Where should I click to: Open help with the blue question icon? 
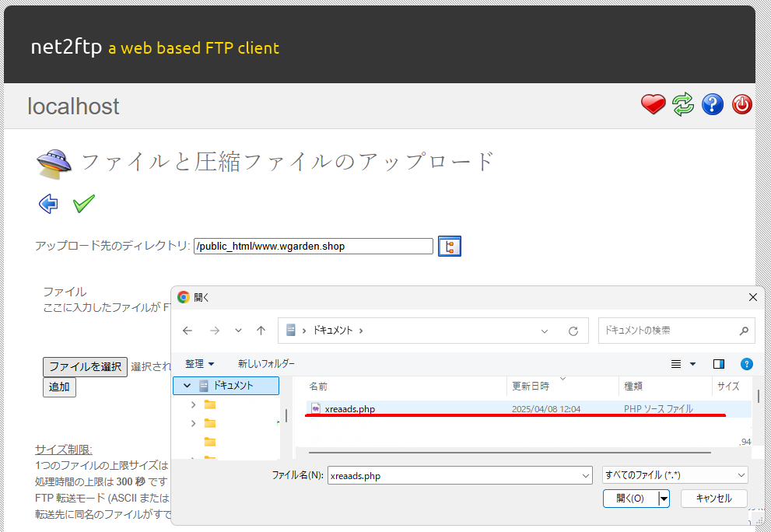coord(713,104)
